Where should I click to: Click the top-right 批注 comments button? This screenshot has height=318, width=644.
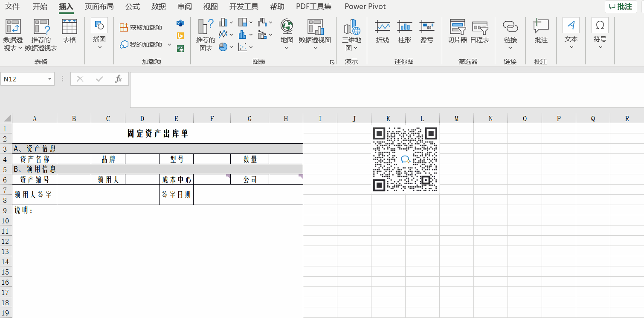point(621,6)
